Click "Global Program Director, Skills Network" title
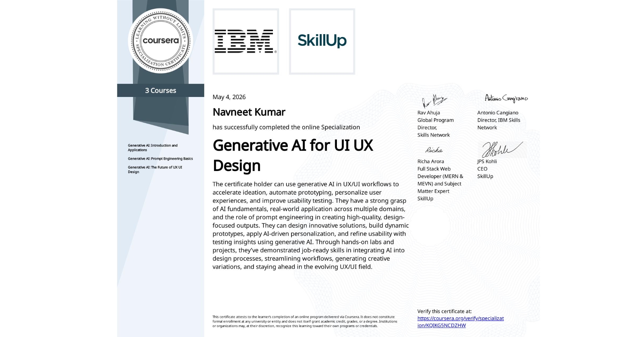The width and height of the screenshot is (644, 337). pyautogui.click(x=435, y=127)
